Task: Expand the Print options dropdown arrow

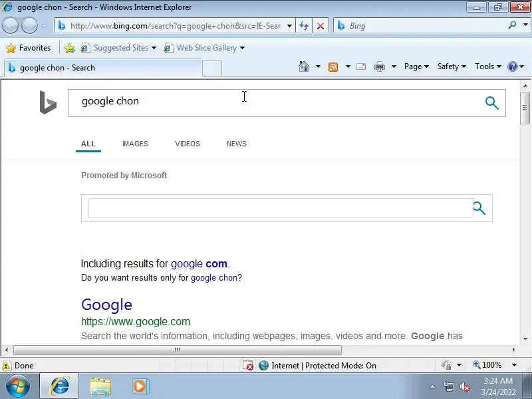Action: [394, 66]
